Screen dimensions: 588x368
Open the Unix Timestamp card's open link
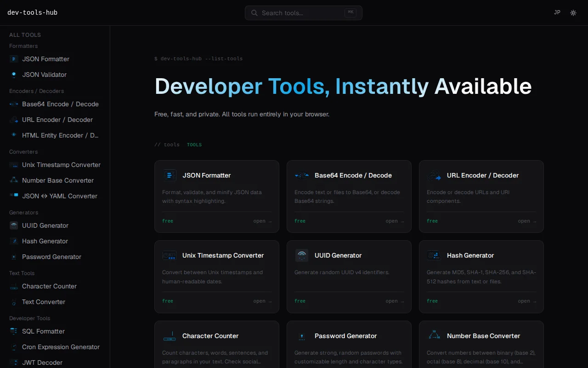[x=262, y=301]
